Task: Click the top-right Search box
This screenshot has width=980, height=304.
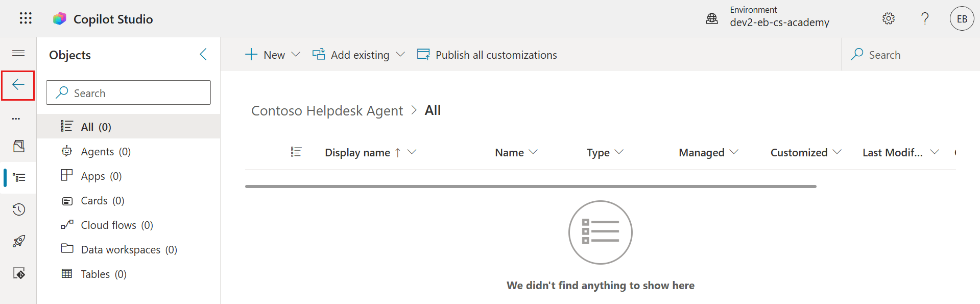Action: 911,55
